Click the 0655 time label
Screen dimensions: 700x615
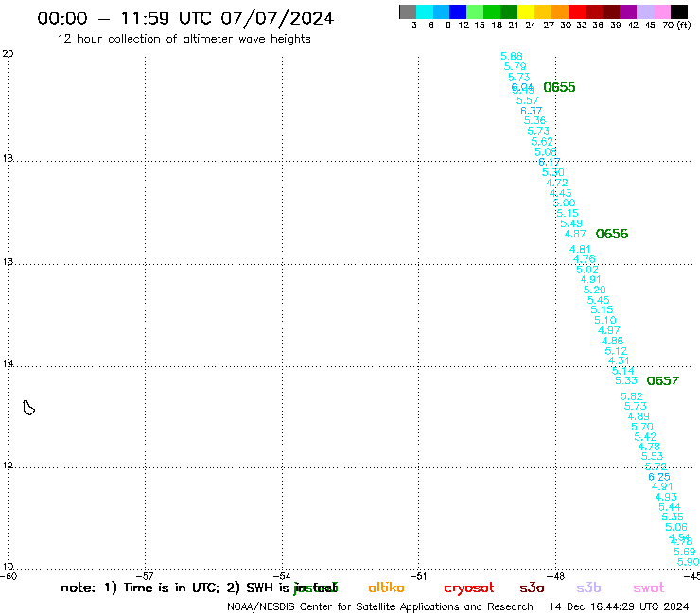[559, 87]
